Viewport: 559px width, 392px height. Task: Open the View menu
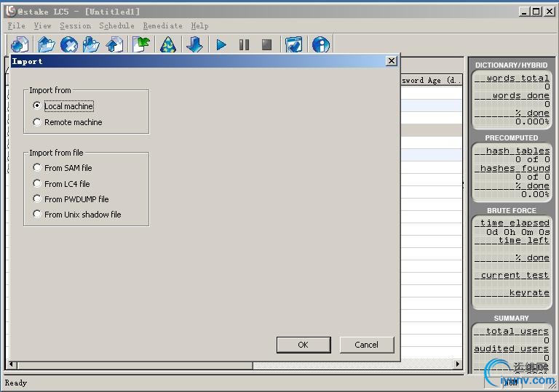pos(43,25)
